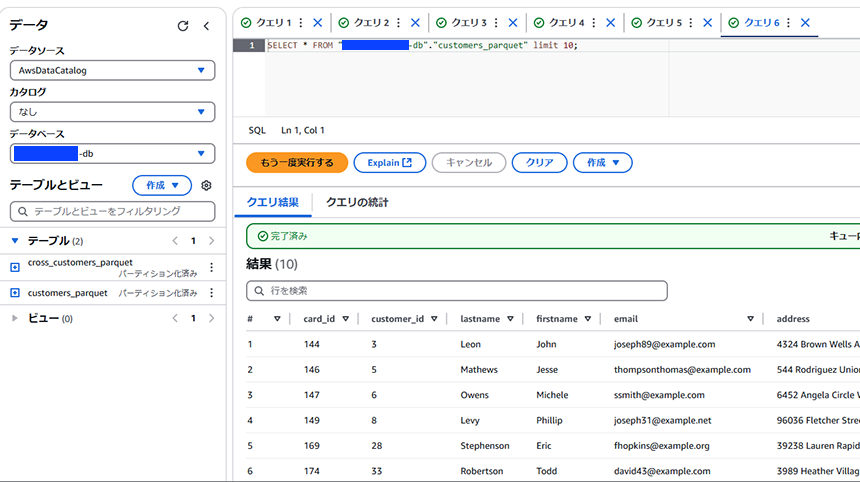860x482 pixels.
Task: Expand customers_parquet table columns
Action: 15,293
